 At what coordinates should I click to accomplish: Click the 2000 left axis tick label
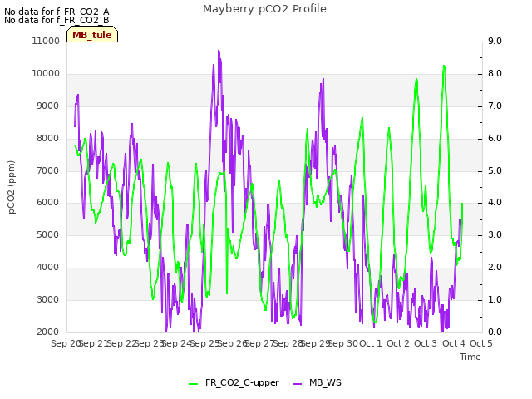click(48, 332)
